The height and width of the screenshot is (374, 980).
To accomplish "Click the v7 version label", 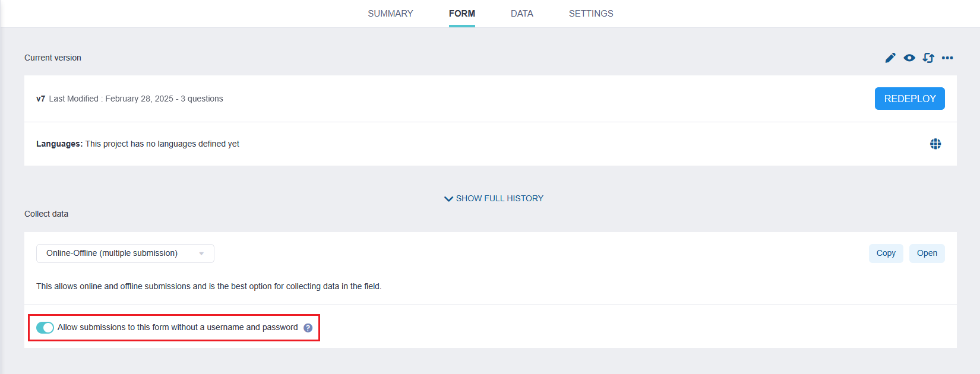I will point(40,99).
